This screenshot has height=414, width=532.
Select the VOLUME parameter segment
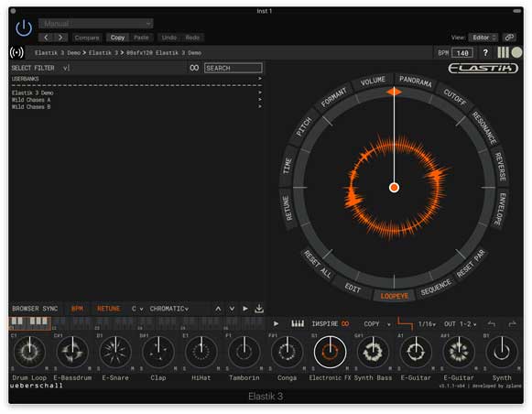(373, 81)
